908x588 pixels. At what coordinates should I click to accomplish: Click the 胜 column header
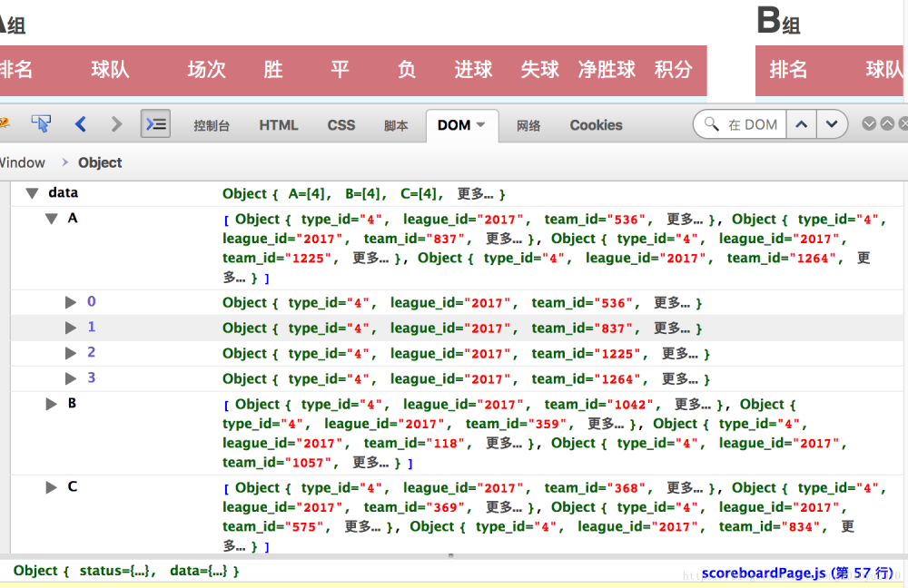click(273, 70)
